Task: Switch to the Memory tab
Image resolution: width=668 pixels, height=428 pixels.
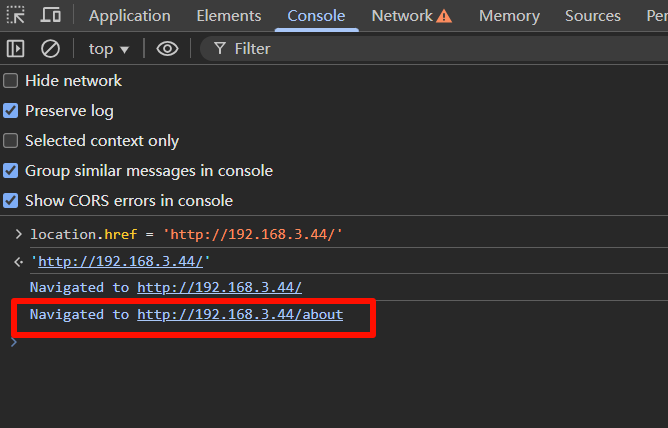Action: click(x=509, y=16)
